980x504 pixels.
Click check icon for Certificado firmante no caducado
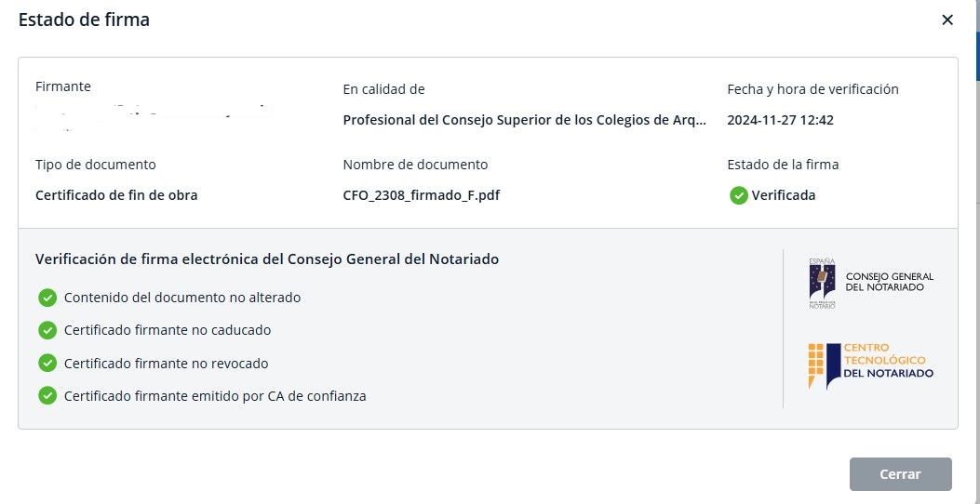[47, 330]
